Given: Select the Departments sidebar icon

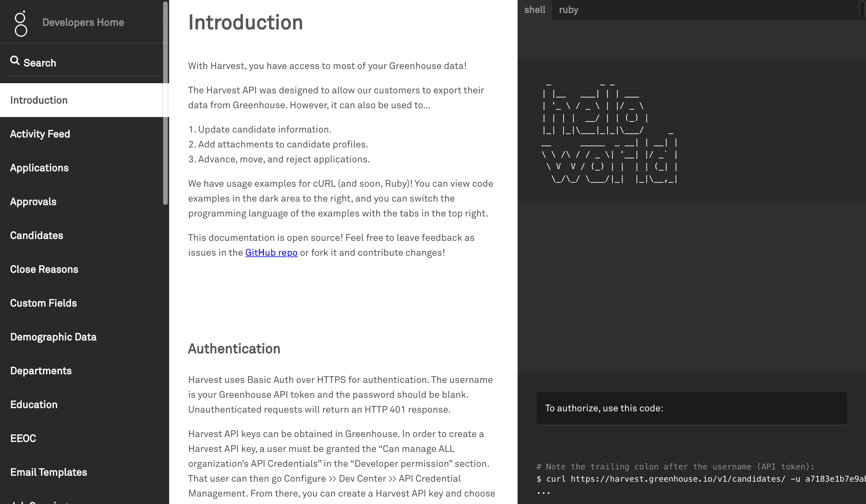Looking at the screenshot, I should pyautogui.click(x=41, y=371).
